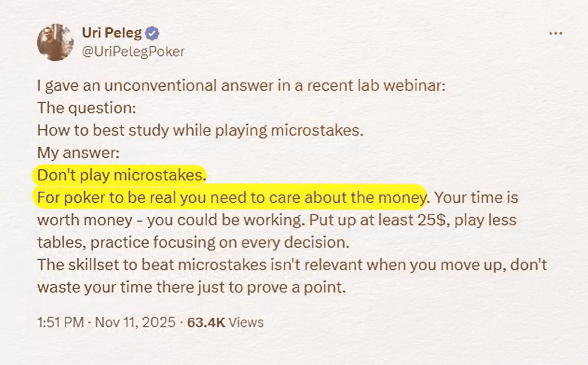
Task: Click the 1:51 PM timestamp
Action: point(60,322)
